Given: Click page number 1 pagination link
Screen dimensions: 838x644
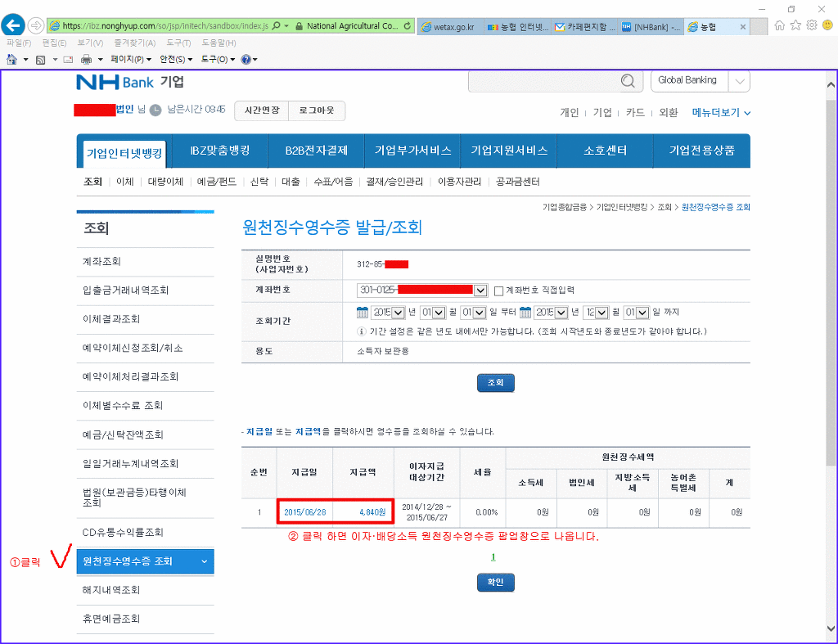Looking at the screenshot, I should tap(493, 557).
